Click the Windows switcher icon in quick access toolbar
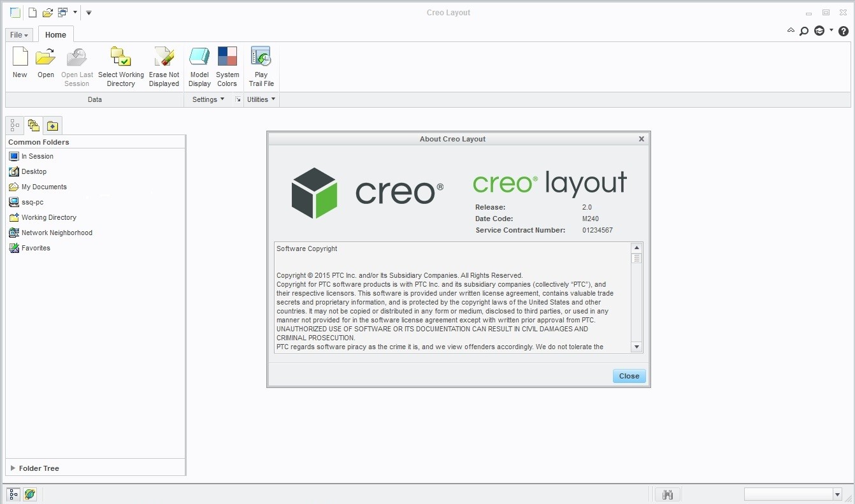 pos(62,13)
